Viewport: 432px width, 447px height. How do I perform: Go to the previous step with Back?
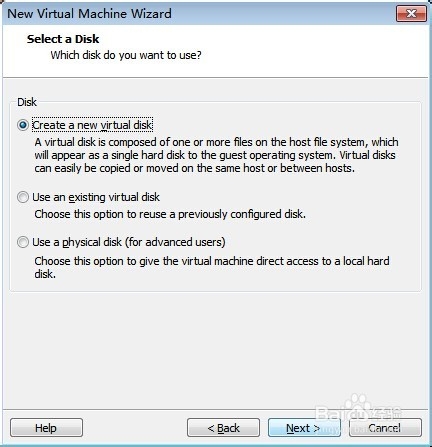coord(223,428)
